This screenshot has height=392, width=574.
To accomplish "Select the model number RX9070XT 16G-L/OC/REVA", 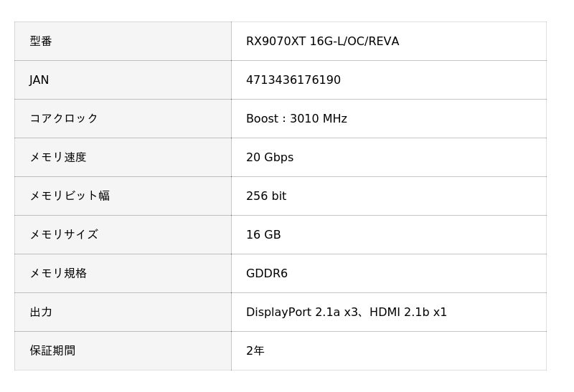I will (322, 42).
